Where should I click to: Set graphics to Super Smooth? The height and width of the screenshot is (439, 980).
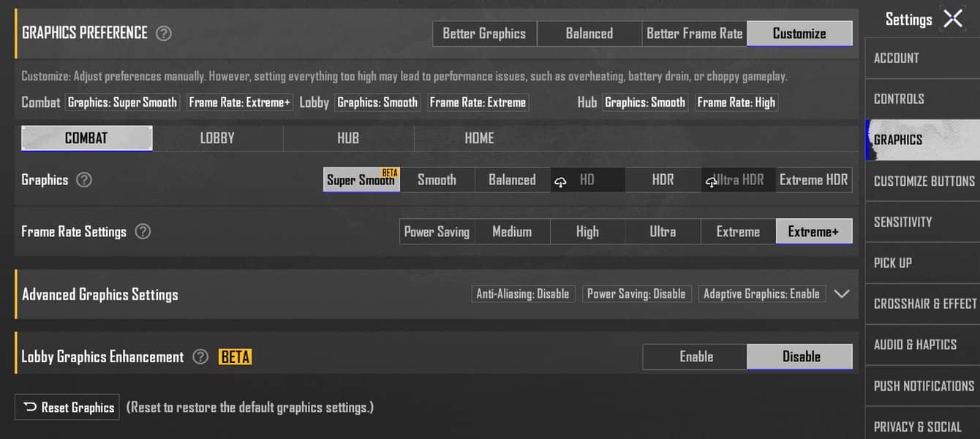[x=361, y=180]
